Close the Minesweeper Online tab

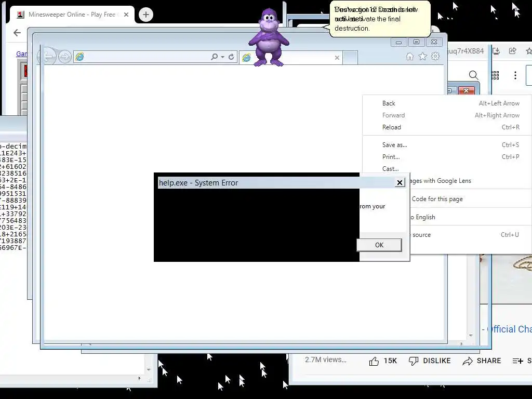[126, 15]
